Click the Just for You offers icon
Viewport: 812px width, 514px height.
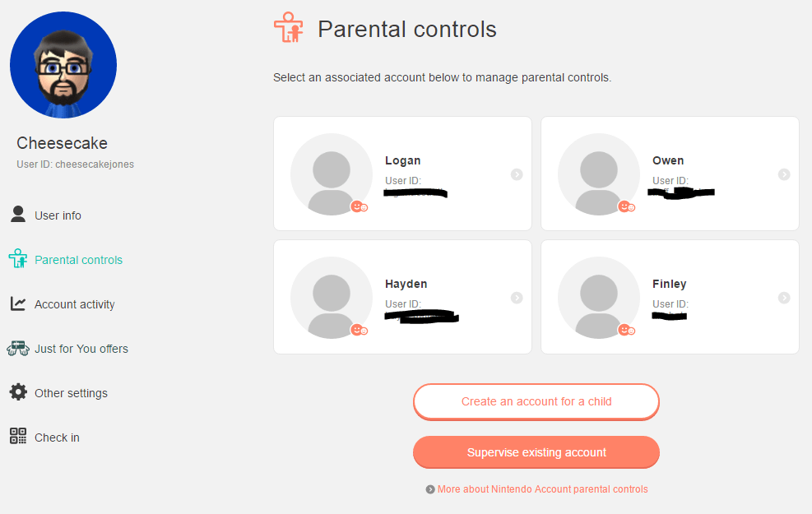click(x=18, y=348)
